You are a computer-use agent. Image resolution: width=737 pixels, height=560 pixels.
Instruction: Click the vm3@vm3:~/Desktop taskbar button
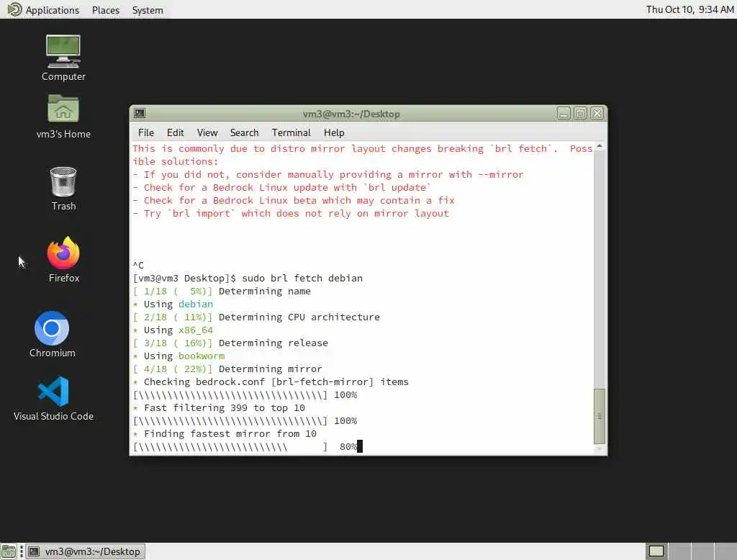[x=85, y=551]
